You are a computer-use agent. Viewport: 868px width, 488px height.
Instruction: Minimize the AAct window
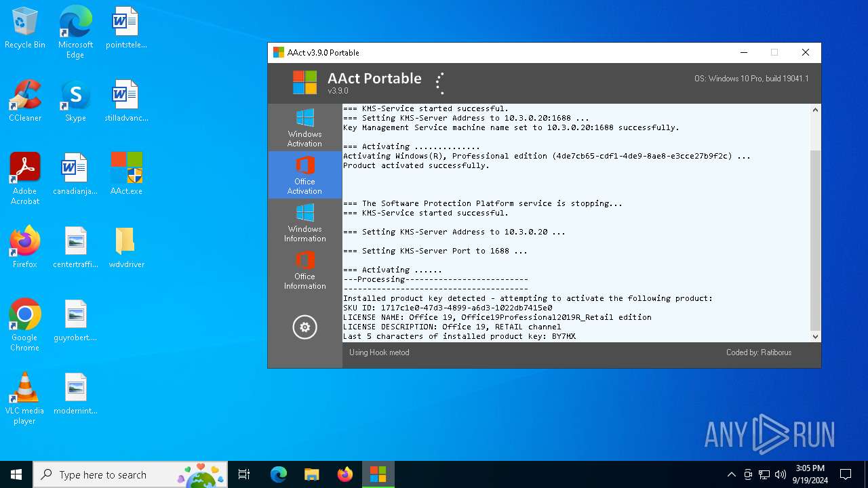coord(744,52)
